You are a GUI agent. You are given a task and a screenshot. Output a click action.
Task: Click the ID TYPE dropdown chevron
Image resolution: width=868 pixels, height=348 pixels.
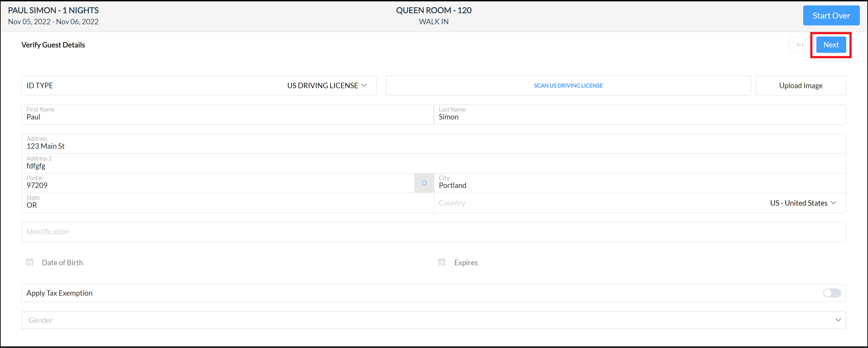pos(364,85)
